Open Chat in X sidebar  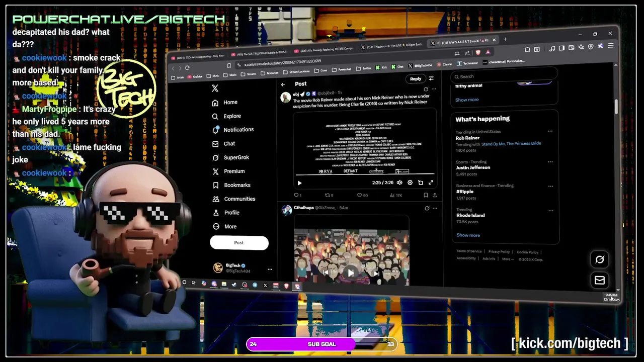[x=223, y=144]
